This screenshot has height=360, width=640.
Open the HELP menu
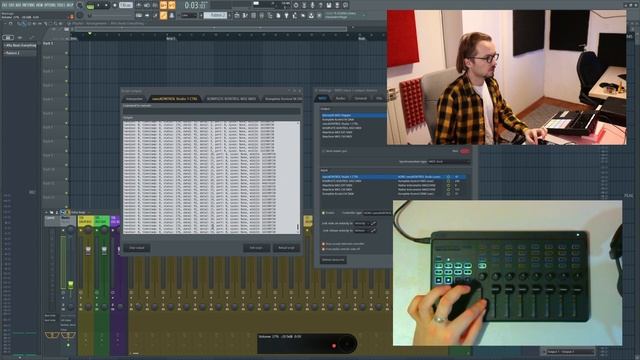[70, 5]
